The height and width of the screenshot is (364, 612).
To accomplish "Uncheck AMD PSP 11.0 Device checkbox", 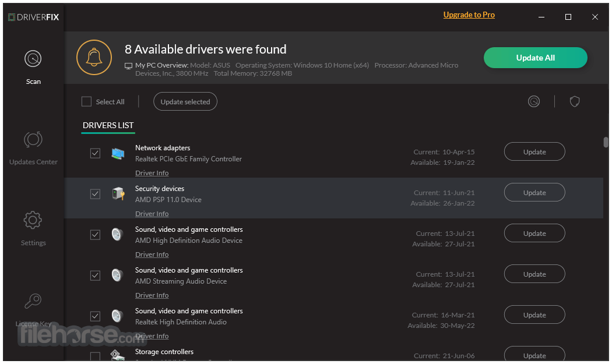I will [95, 194].
